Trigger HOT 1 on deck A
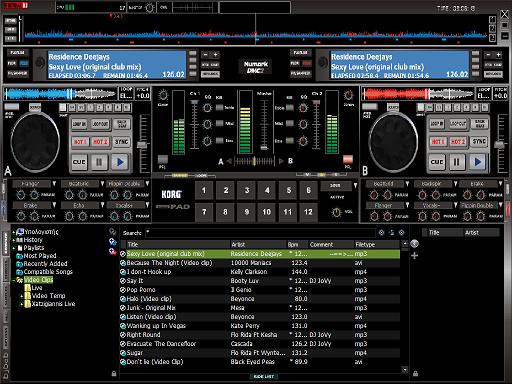Image resolution: width=513 pixels, height=387 pixels. point(80,142)
